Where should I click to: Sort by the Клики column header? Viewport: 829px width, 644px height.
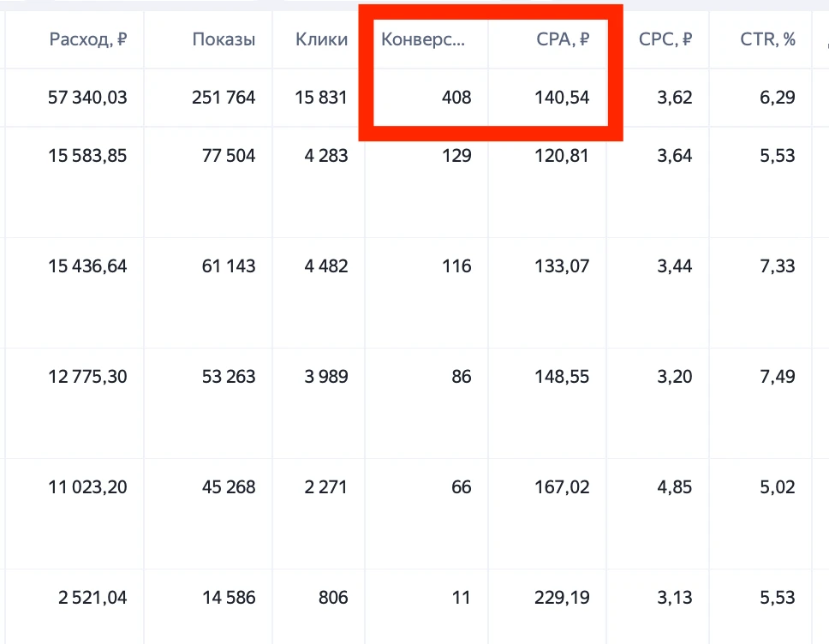click(x=321, y=39)
